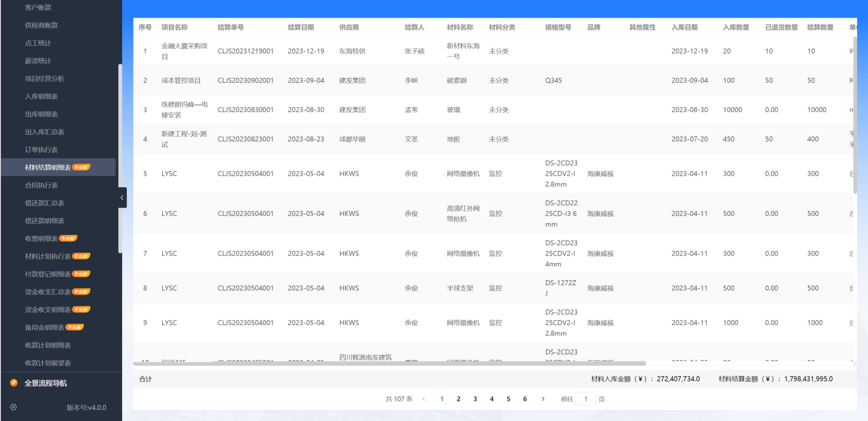Open 合同执行表 report in the sidebar
868x421 pixels.
click(41, 185)
